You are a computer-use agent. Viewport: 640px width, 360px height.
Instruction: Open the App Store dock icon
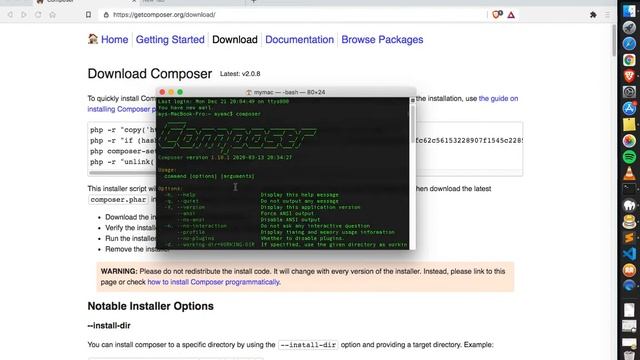point(629,108)
